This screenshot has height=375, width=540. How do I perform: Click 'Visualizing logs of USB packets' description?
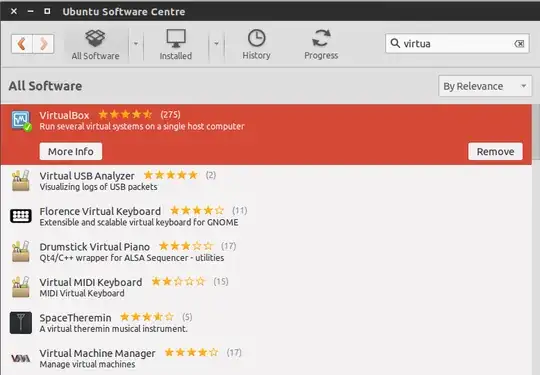pyautogui.click(x=98, y=187)
